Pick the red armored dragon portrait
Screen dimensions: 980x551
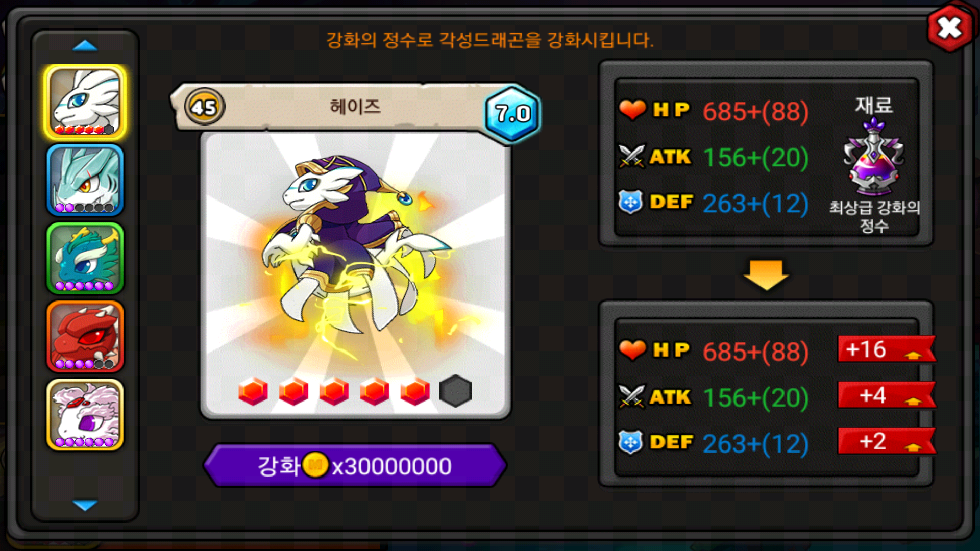click(85, 336)
